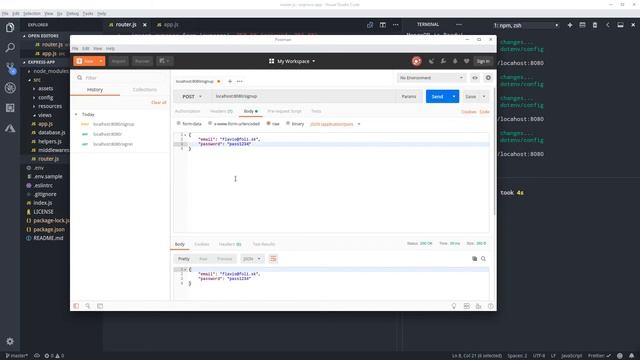The image size is (640, 360).
Task: Select Preview response view
Action: 224,259
